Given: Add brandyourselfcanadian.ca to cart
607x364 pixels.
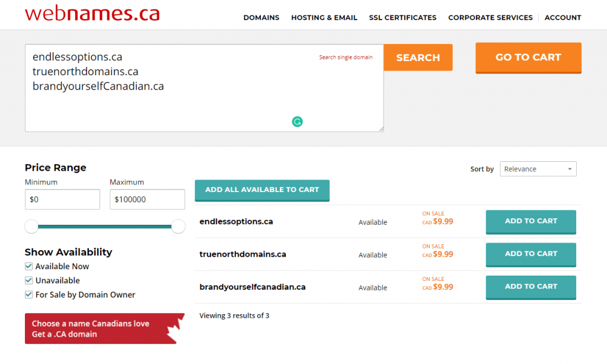Looking at the screenshot, I should pyautogui.click(x=531, y=287).
